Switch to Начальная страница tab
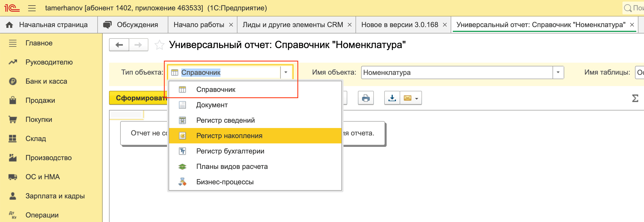Screen dimensions: 644x222 click(49, 25)
